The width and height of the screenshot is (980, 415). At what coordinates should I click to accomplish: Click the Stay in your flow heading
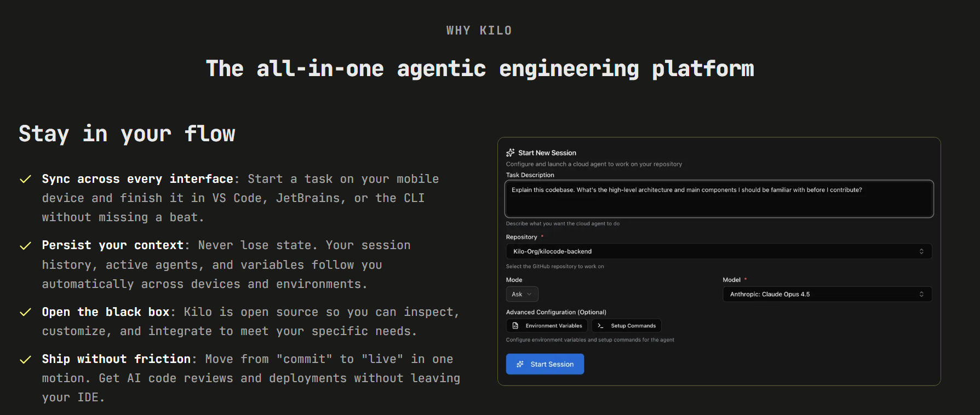coord(127,134)
